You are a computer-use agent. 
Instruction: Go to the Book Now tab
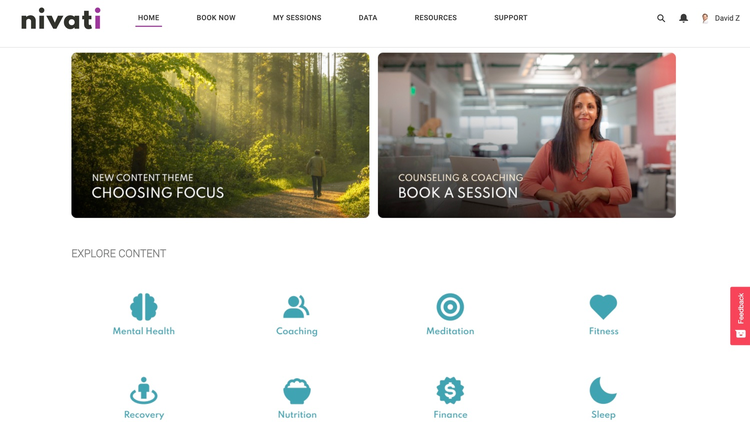216,18
